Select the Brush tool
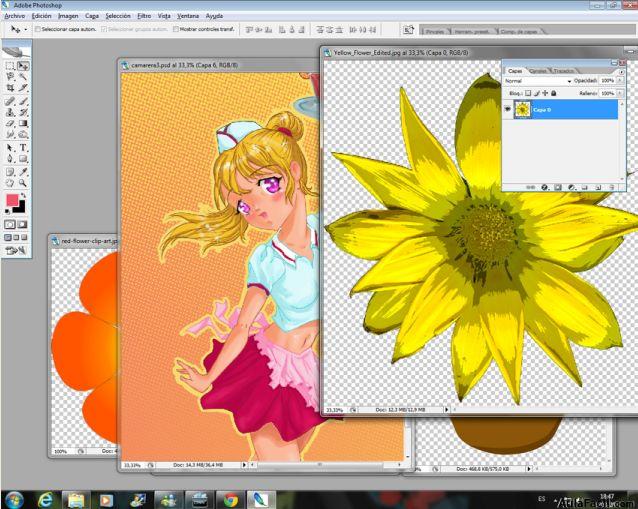The image size is (638, 509). click(x=23, y=101)
